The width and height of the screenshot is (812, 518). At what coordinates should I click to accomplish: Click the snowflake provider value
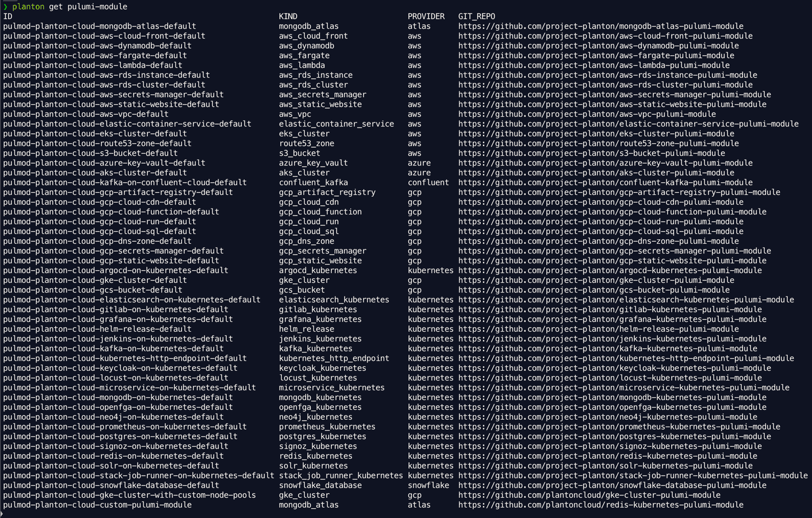pyautogui.click(x=428, y=485)
